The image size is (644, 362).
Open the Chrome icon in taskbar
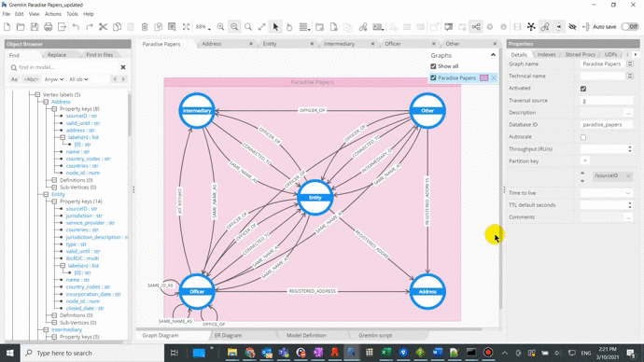250,353
